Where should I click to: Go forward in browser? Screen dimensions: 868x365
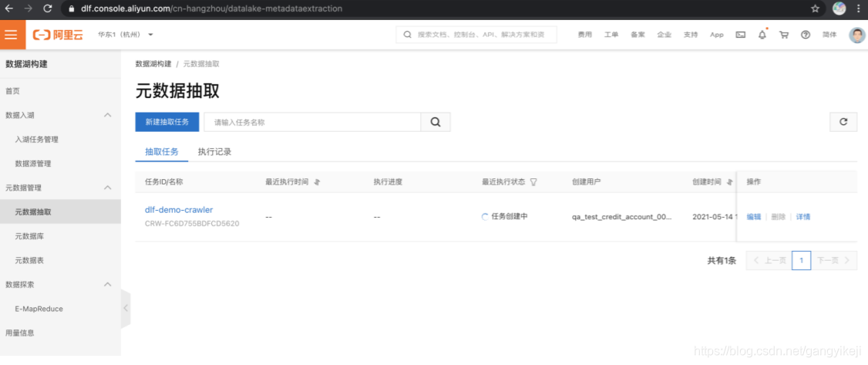click(29, 8)
